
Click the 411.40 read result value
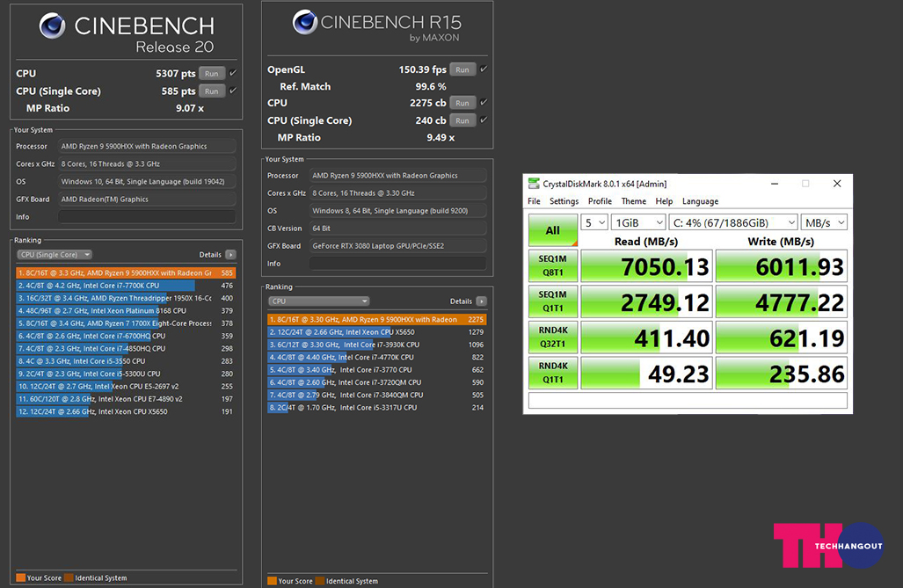(x=672, y=338)
